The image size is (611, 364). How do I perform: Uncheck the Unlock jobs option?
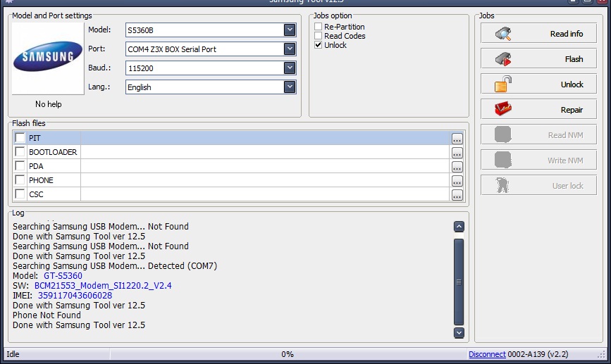319,45
